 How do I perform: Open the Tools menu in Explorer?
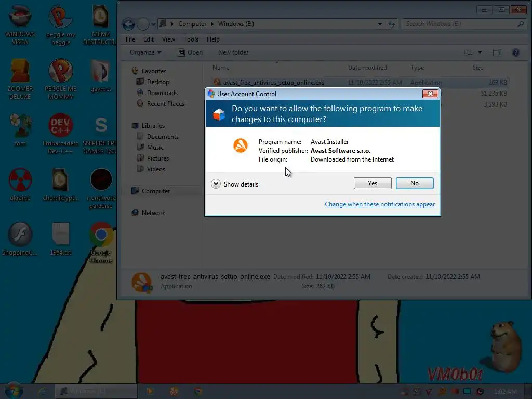point(191,39)
